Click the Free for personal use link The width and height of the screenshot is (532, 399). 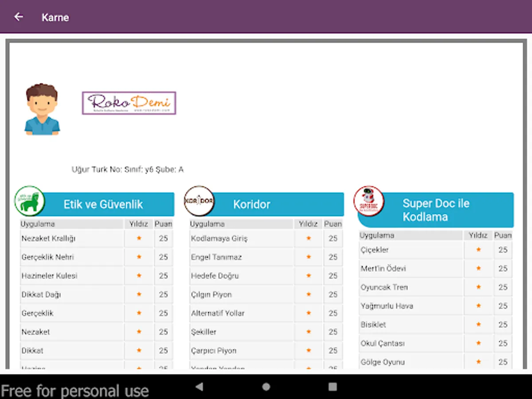tap(74, 390)
